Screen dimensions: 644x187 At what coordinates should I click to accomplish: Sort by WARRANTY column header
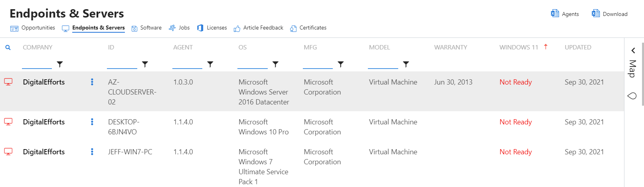tap(450, 47)
